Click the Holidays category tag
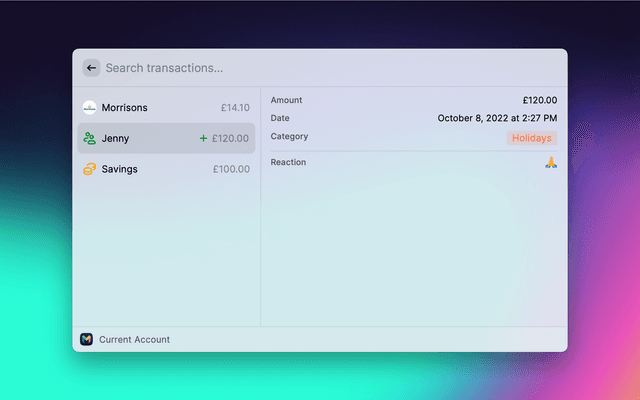This screenshot has width=640, height=400. click(532, 138)
